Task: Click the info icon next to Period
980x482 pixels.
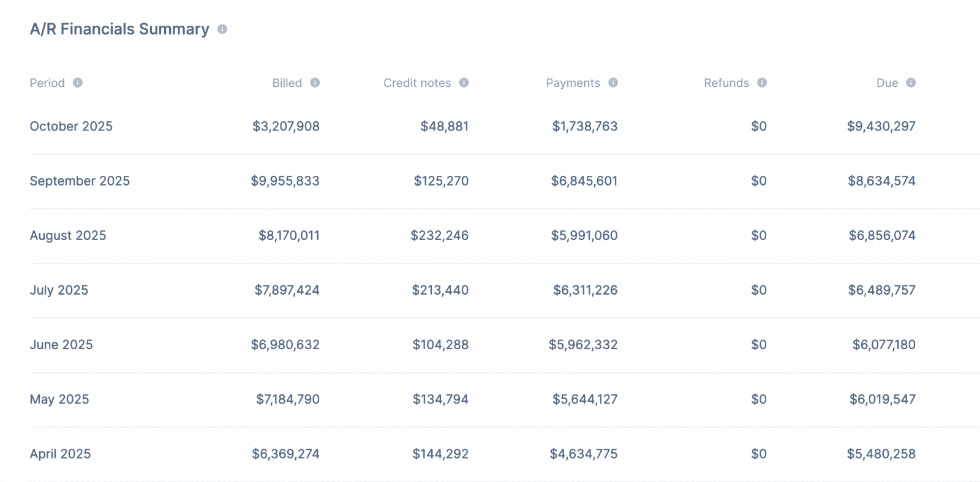Action: coord(78,83)
